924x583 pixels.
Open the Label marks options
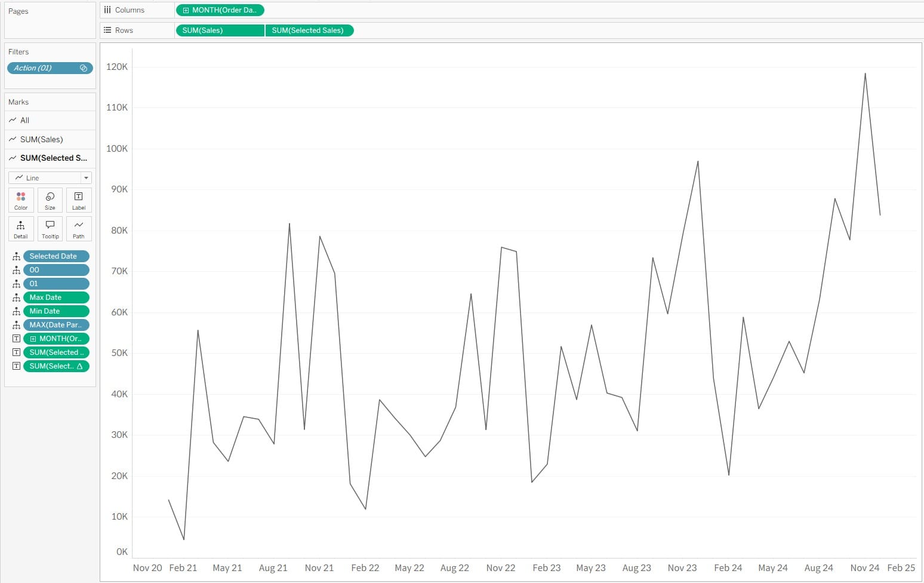pos(79,200)
